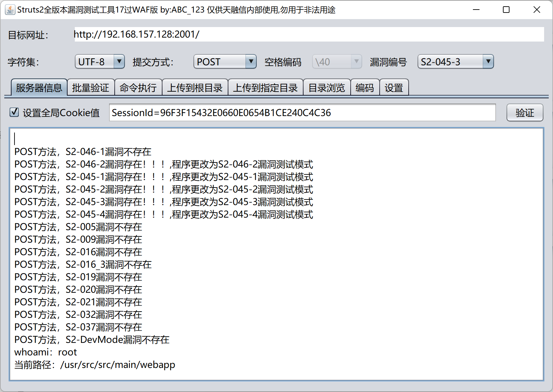Viewport: 553px width, 392px height.
Task: Switch to the 设置 tab
Action: tap(394, 87)
